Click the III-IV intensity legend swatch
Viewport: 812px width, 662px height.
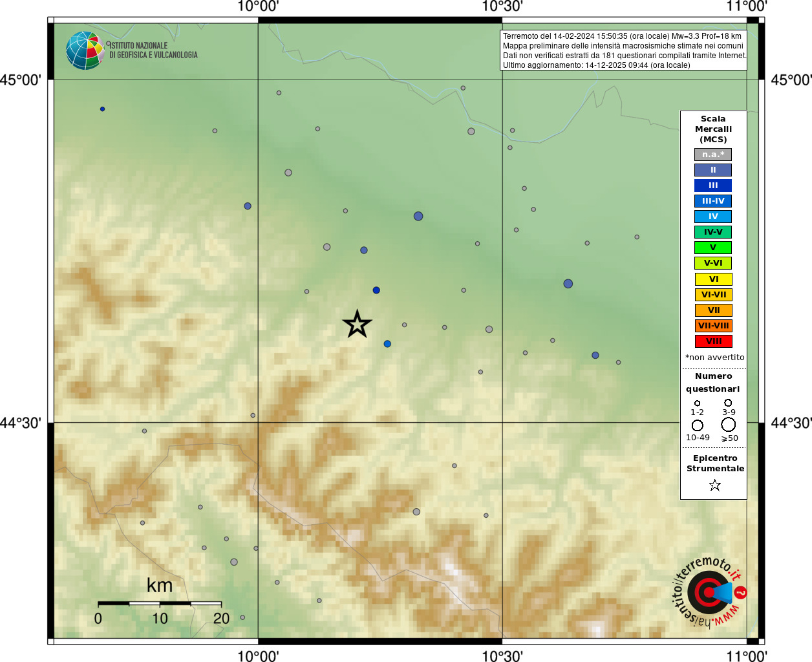713,201
